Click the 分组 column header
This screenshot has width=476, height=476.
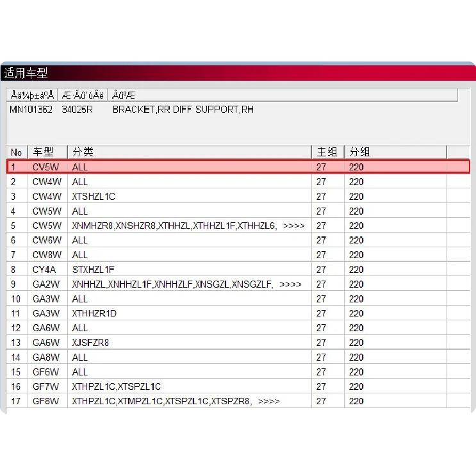pyautogui.click(x=395, y=152)
